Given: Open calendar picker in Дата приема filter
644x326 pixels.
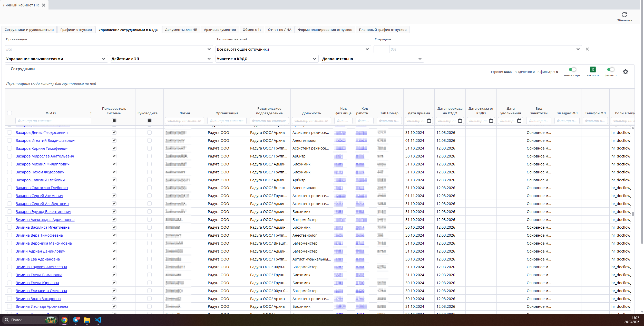Looking at the screenshot, I should (x=429, y=121).
